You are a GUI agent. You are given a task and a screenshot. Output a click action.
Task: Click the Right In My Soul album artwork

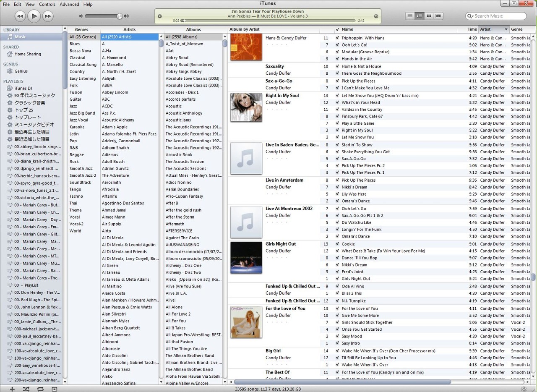point(246,107)
